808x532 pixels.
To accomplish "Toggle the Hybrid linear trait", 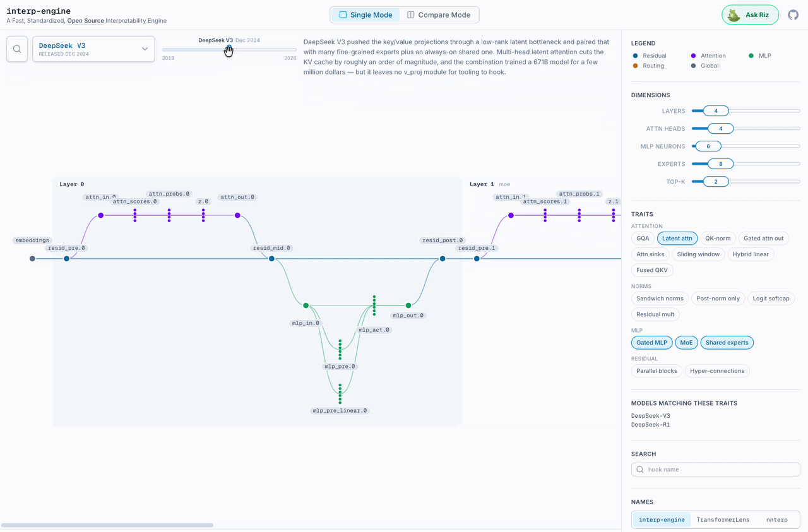I will pyautogui.click(x=751, y=254).
